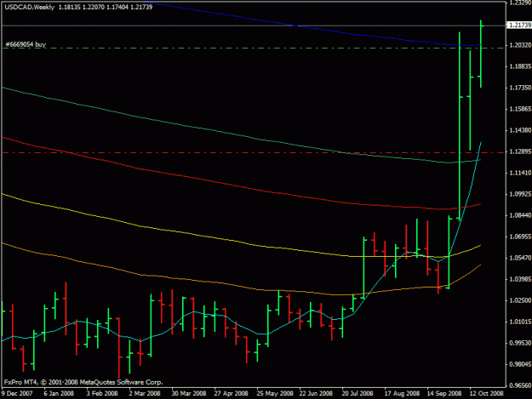Screen dimensions: 532x399
Task: Click the '22 Jun 2008' date label
Action: point(316,394)
